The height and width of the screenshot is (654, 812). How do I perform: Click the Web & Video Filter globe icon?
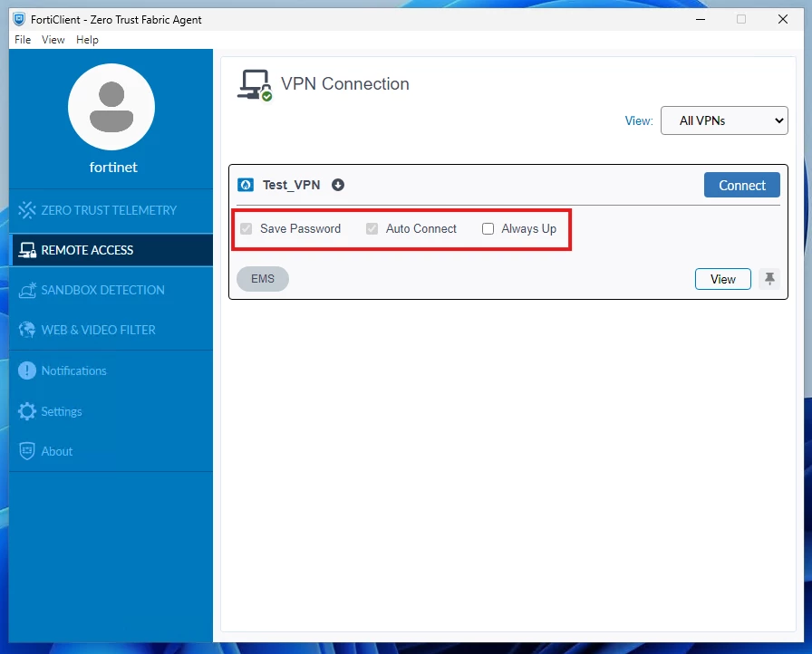pyautogui.click(x=27, y=330)
